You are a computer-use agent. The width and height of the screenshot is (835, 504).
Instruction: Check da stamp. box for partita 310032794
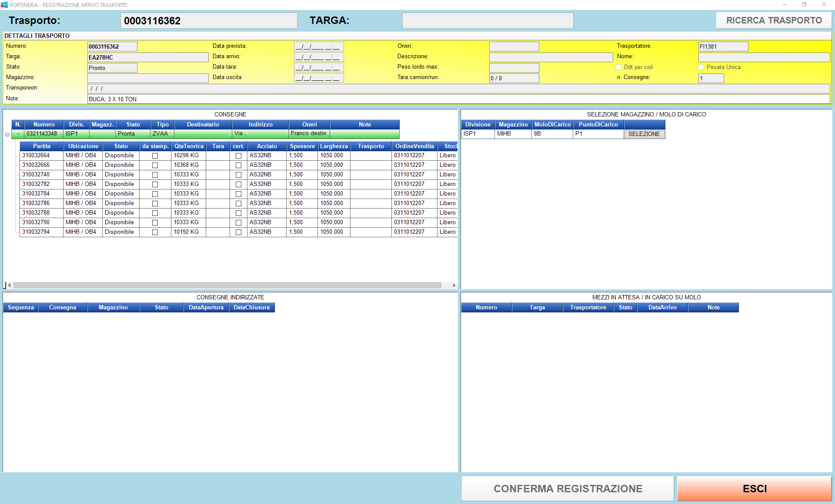[155, 232]
